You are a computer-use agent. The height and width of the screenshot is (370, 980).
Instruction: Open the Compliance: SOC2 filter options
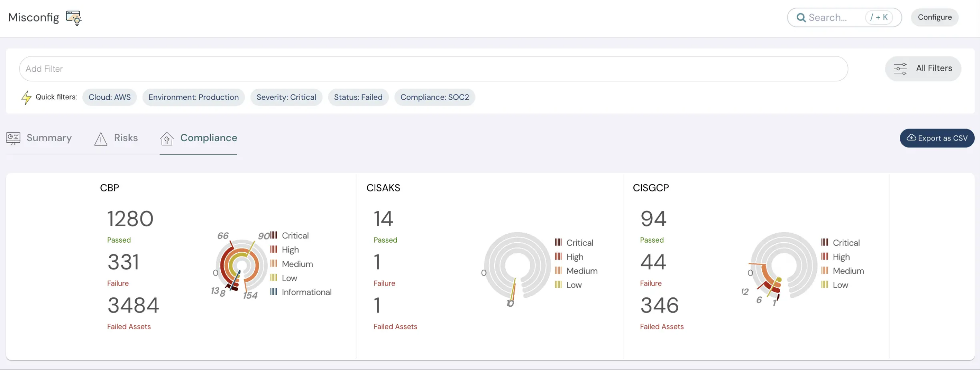434,97
